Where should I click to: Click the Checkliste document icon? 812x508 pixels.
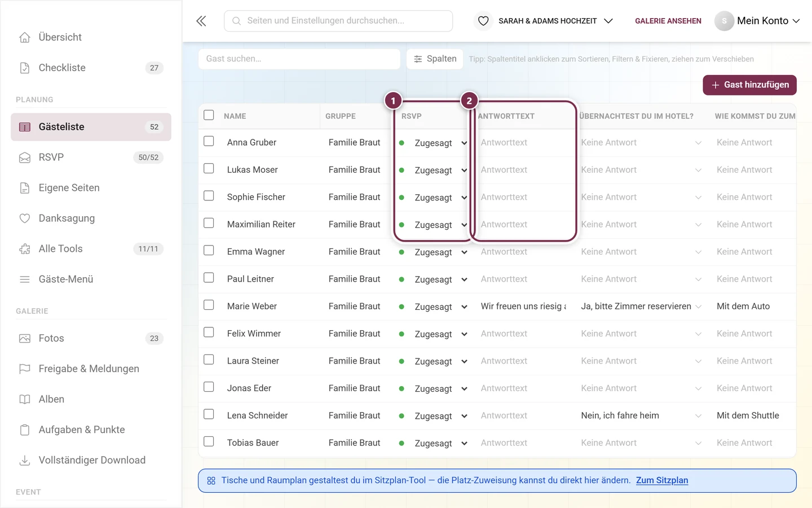25,68
